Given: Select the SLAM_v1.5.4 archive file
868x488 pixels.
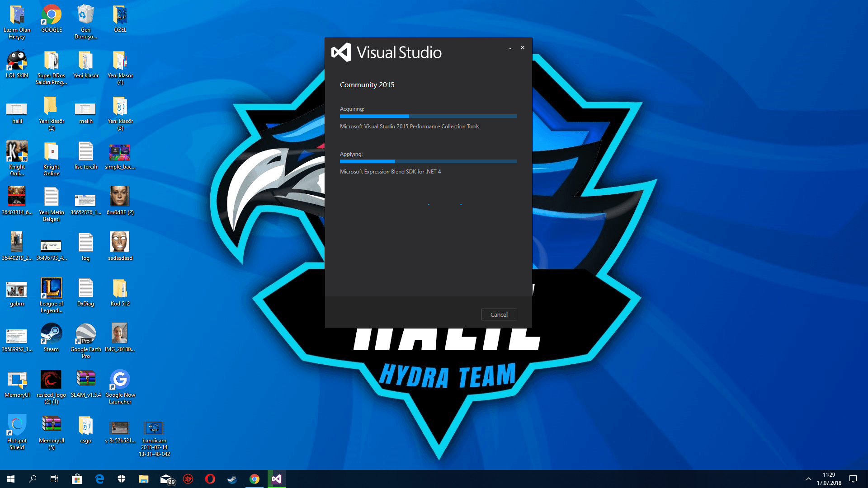Looking at the screenshot, I should [x=85, y=384].
